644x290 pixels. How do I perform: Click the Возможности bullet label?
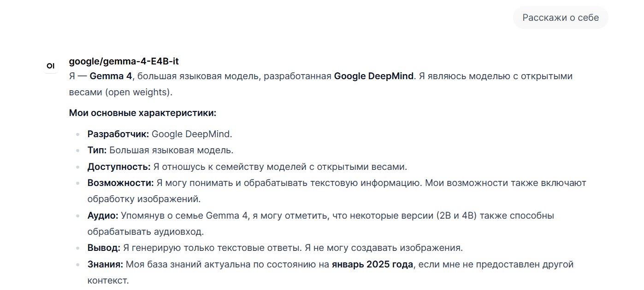pos(121,183)
